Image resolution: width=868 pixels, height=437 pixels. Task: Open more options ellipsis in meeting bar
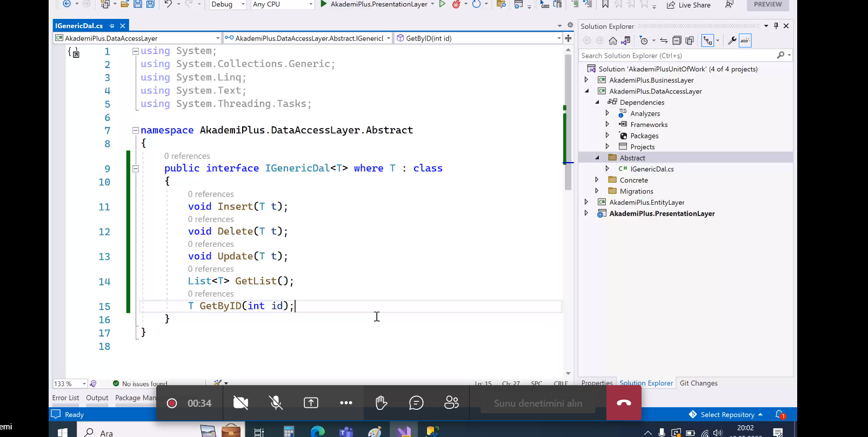(x=346, y=403)
